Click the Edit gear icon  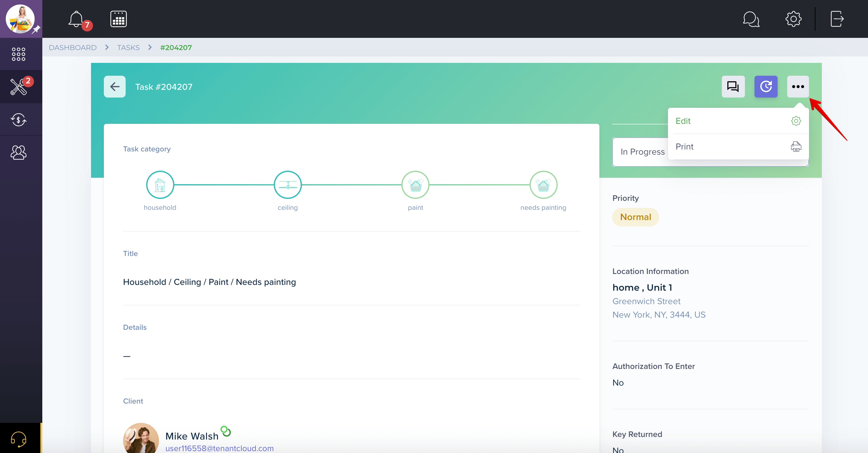796,121
